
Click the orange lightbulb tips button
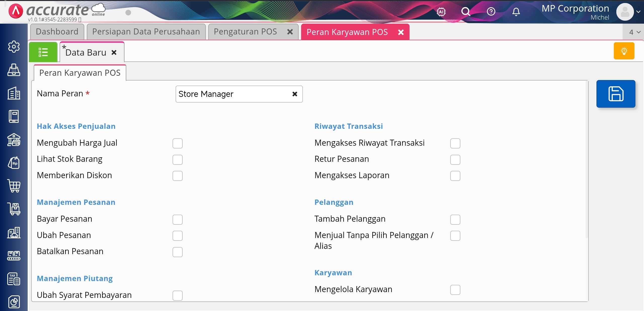(624, 51)
